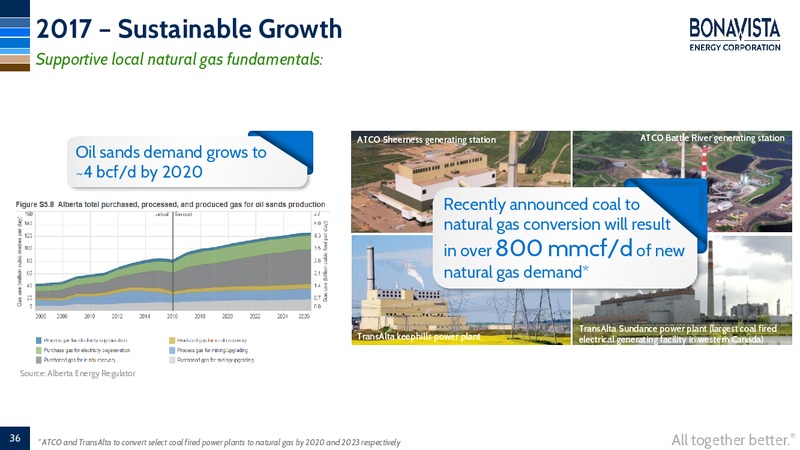Click the '~4 bcf/d by 2020' text

click(139, 172)
